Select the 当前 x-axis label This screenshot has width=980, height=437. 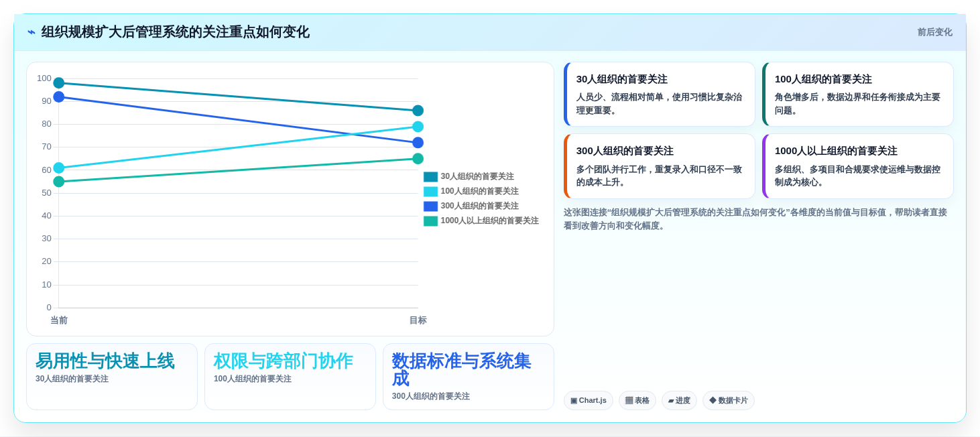click(59, 320)
